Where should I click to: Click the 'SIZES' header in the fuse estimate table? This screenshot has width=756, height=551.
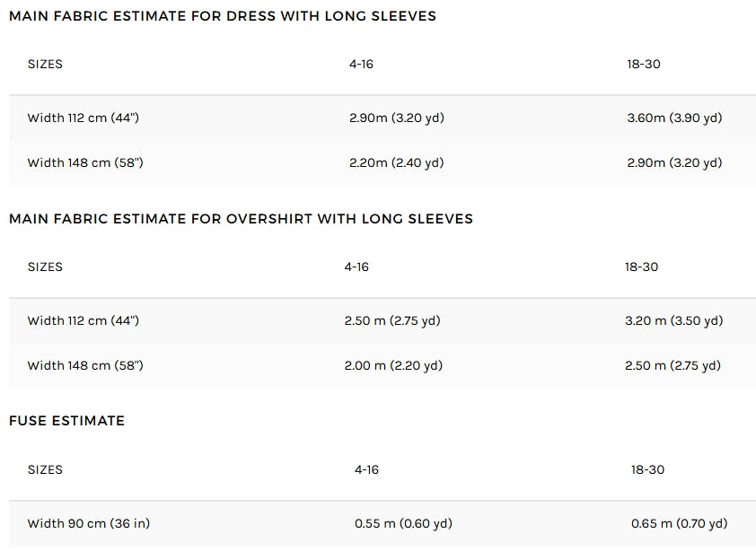(x=45, y=470)
